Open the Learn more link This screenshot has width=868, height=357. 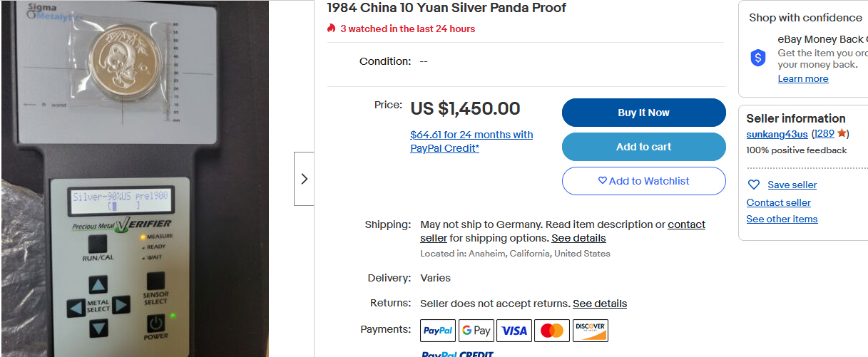tap(803, 78)
